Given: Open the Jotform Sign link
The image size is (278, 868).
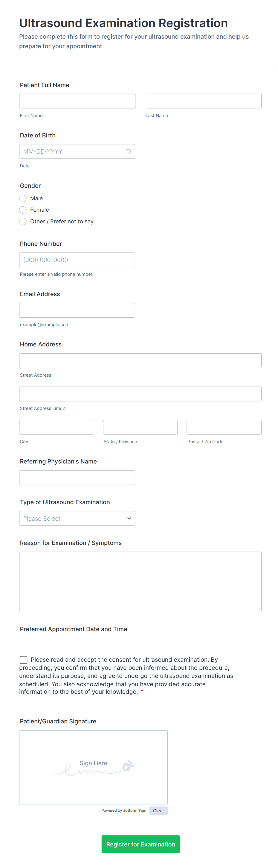Looking at the screenshot, I should point(134,811).
